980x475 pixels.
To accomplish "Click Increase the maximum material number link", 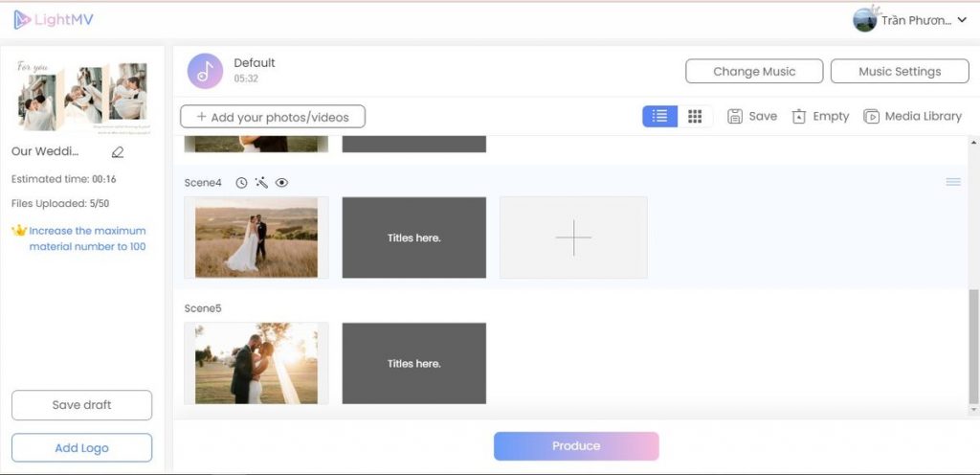I will 86,238.
